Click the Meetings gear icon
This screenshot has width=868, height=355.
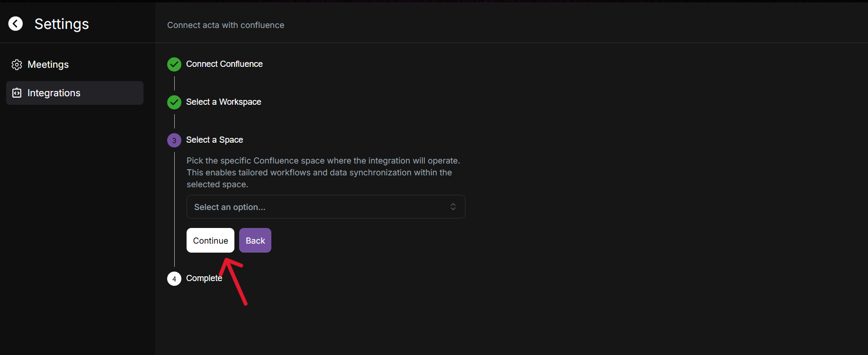[17, 64]
